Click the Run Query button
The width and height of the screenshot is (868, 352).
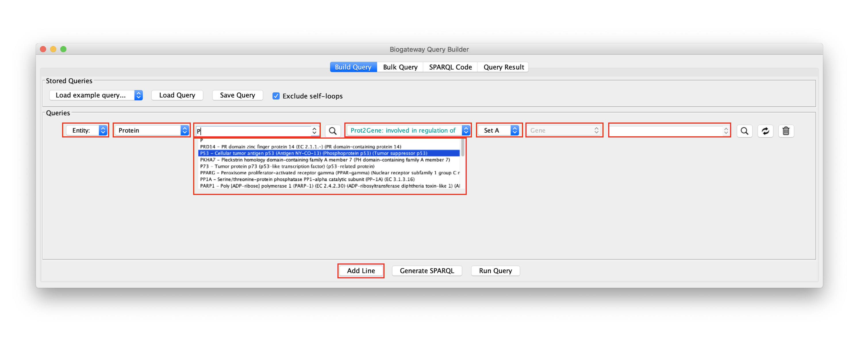(x=495, y=271)
